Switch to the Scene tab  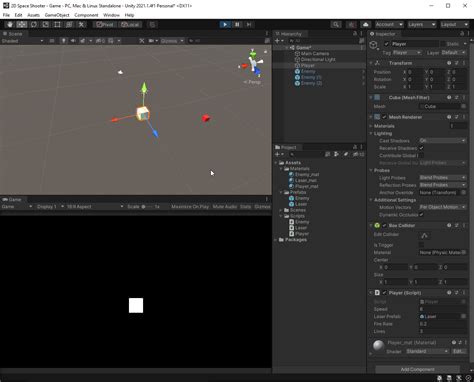(x=13, y=34)
